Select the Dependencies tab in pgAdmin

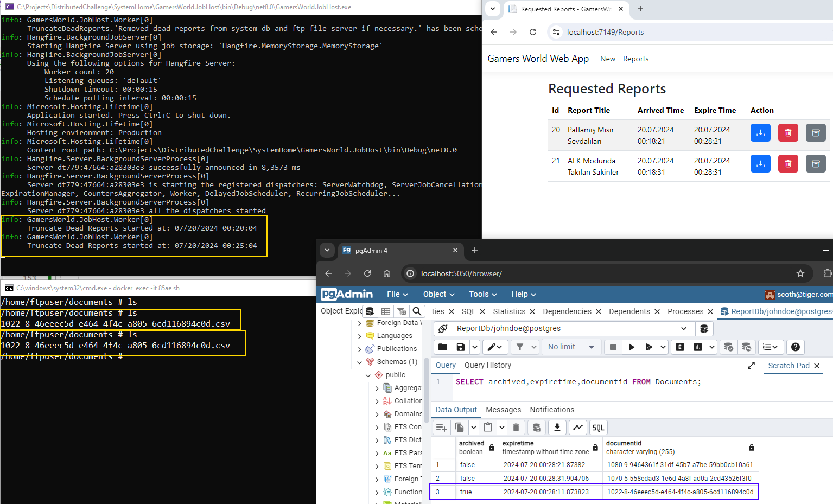(x=567, y=311)
